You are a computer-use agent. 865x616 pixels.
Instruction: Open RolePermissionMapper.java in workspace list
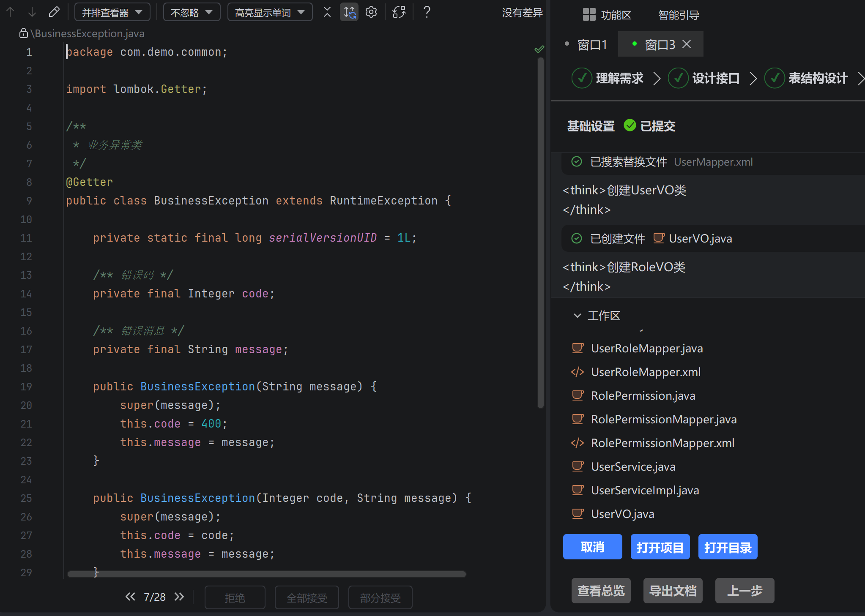point(664,419)
